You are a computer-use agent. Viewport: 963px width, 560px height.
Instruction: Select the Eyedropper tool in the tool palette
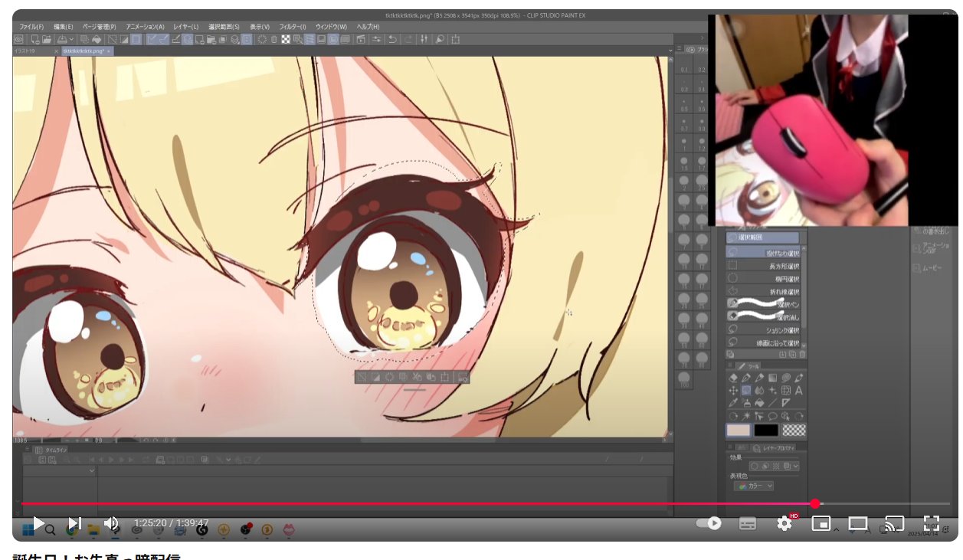pos(733,402)
